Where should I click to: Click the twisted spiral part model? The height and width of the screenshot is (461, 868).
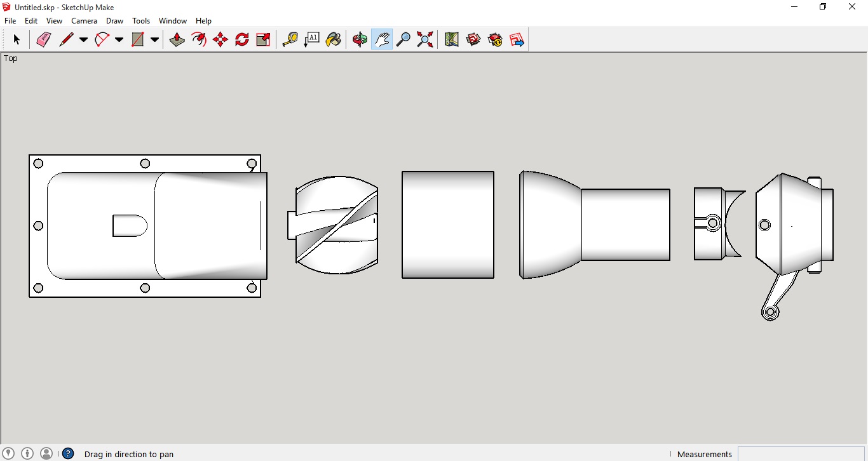tap(334, 225)
